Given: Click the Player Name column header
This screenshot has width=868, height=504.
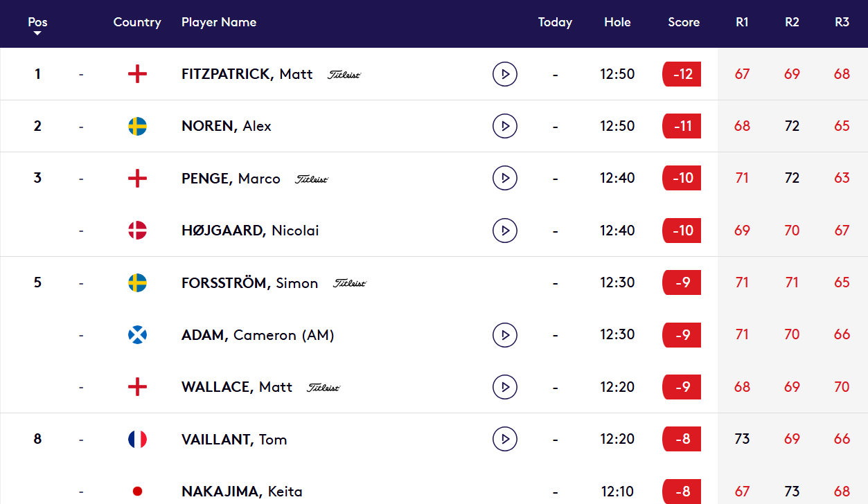Looking at the screenshot, I should 219,22.
